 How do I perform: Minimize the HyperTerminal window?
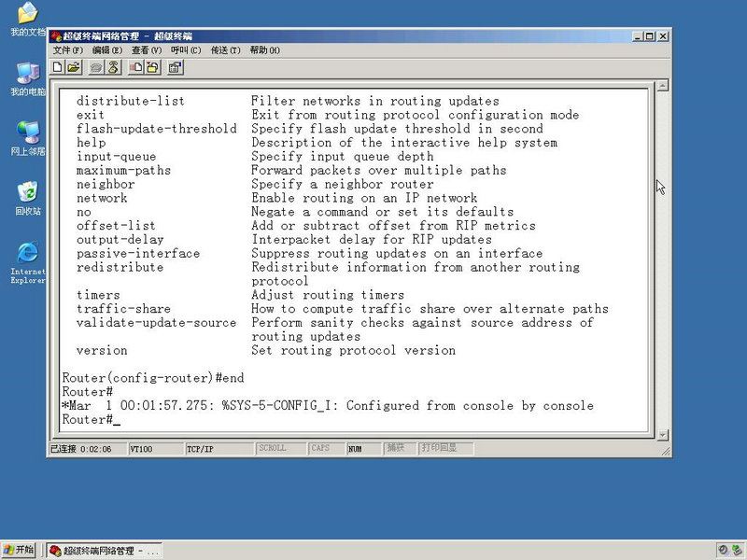coord(638,36)
